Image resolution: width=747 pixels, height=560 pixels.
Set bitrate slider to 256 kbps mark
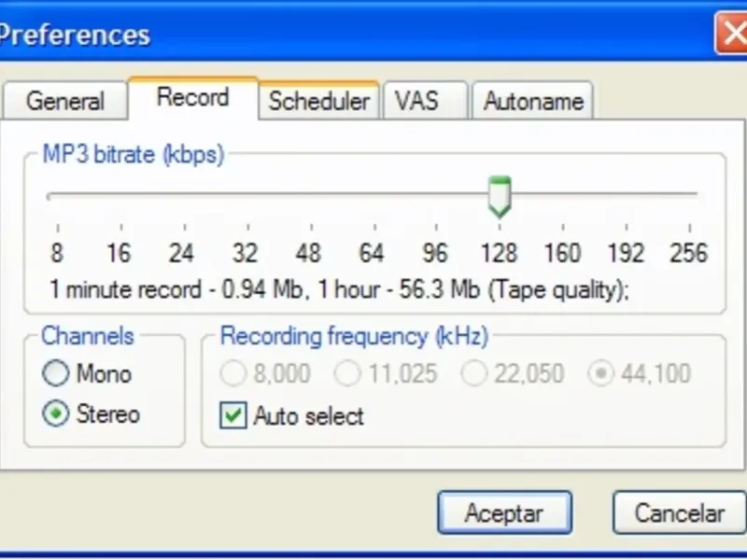pos(690,195)
